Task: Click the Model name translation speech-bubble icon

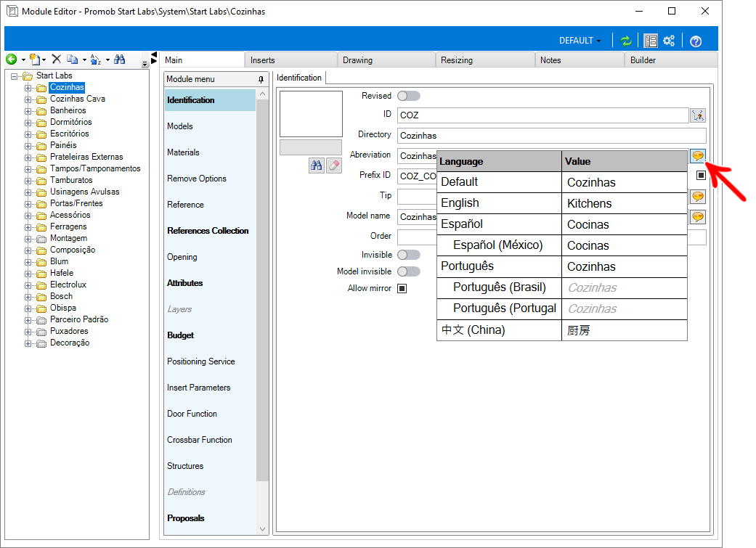Action: pyautogui.click(x=698, y=217)
